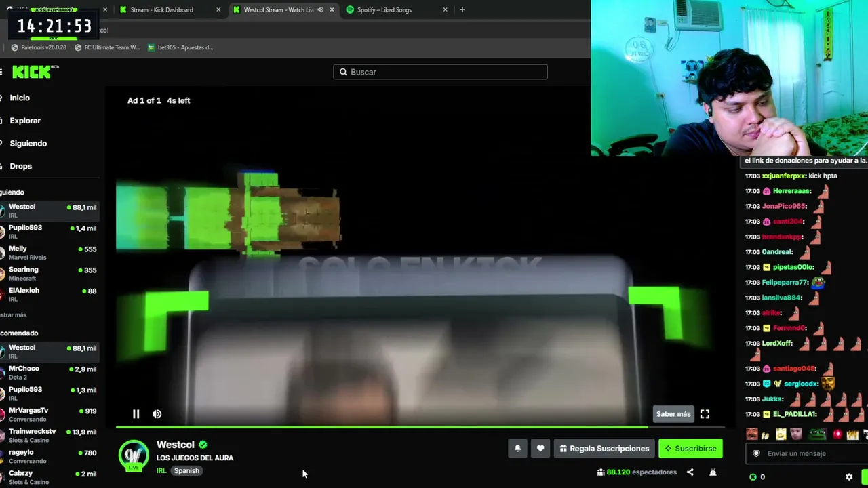Open Pupilo593 in recommended channels list
Screen dimensions: 868x488
pyautogui.click(x=50, y=394)
